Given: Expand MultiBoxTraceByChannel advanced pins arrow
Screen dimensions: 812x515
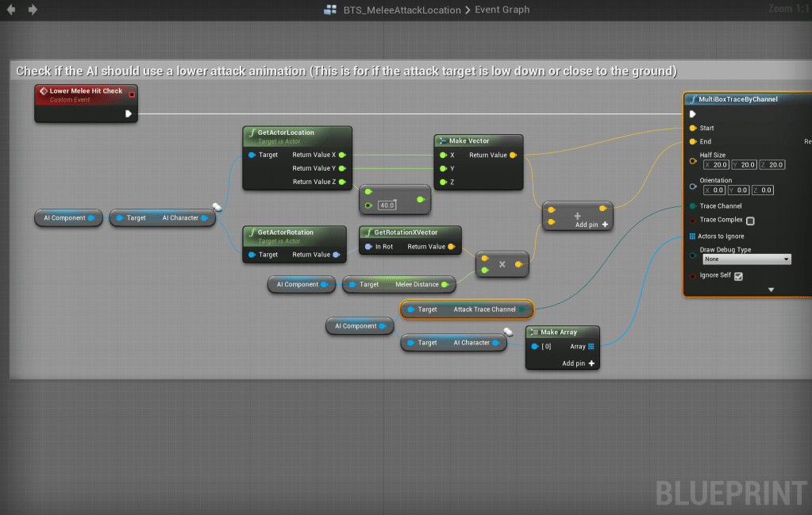Looking at the screenshot, I should tap(771, 290).
